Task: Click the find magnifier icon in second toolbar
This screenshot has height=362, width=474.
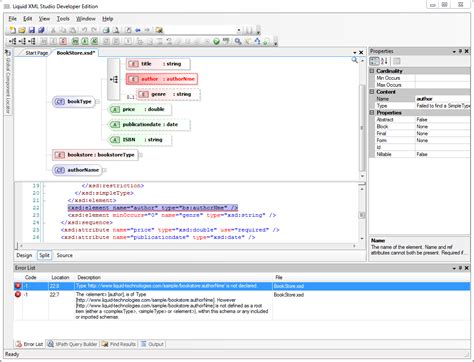Action: [x=238, y=41]
